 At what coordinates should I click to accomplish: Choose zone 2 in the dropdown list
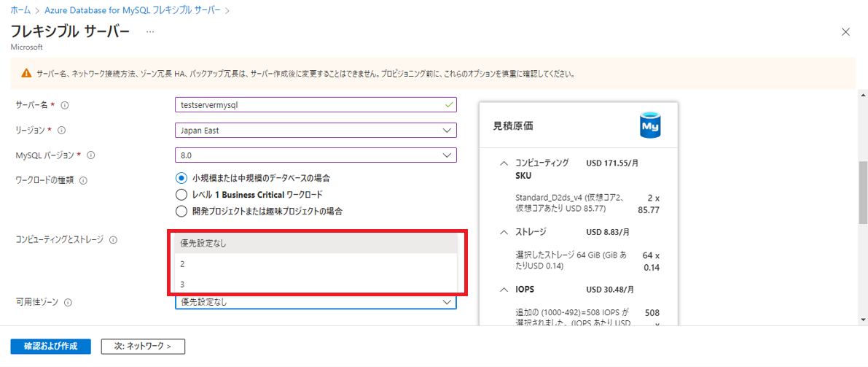(x=316, y=264)
